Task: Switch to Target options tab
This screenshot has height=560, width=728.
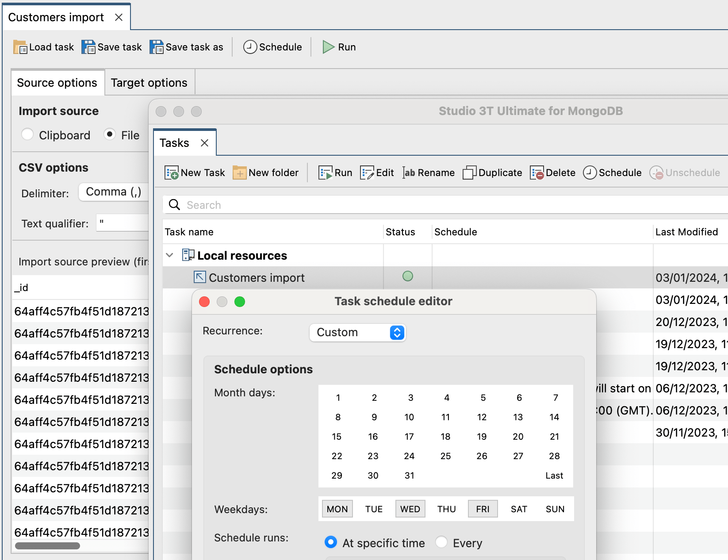Action: pyautogui.click(x=149, y=83)
